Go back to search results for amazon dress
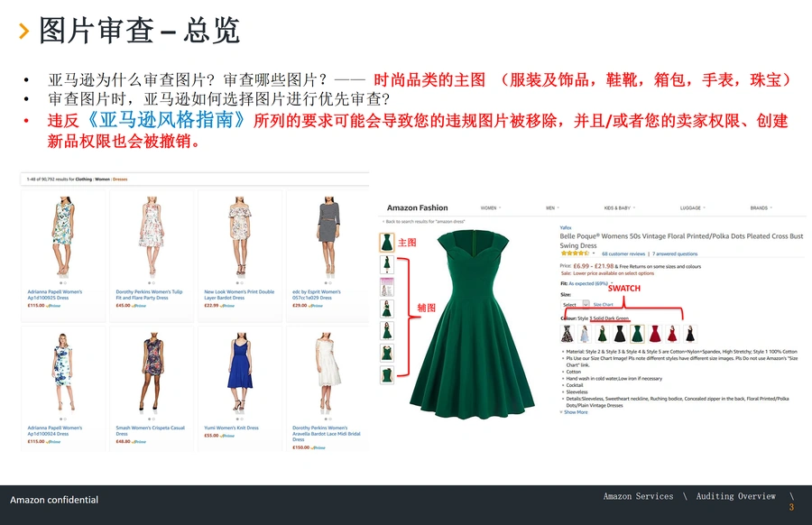Image resolution: width=812 pixels, height=525 pixels. pos(424,222)
